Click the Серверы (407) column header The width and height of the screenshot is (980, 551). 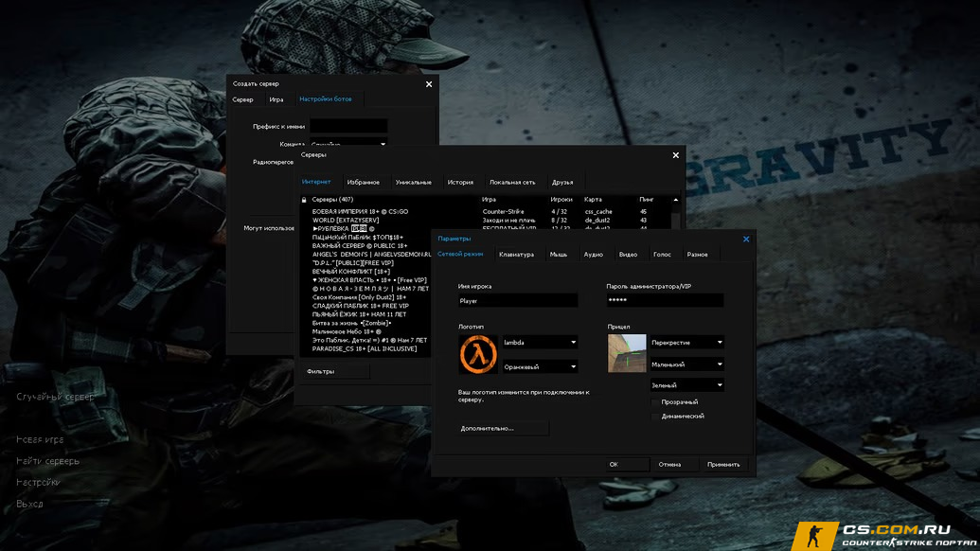pyautogui.click(x=332, y=200)
